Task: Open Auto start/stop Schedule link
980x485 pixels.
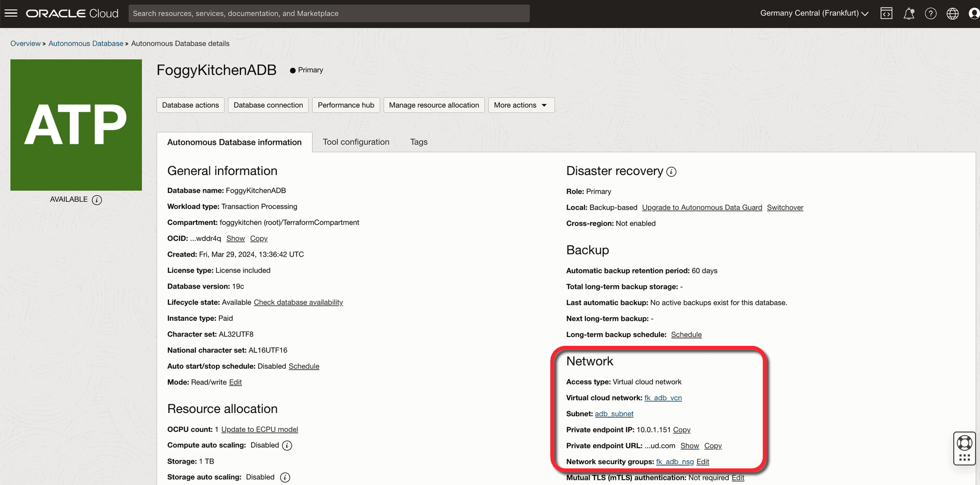Action: pos(304,366)
